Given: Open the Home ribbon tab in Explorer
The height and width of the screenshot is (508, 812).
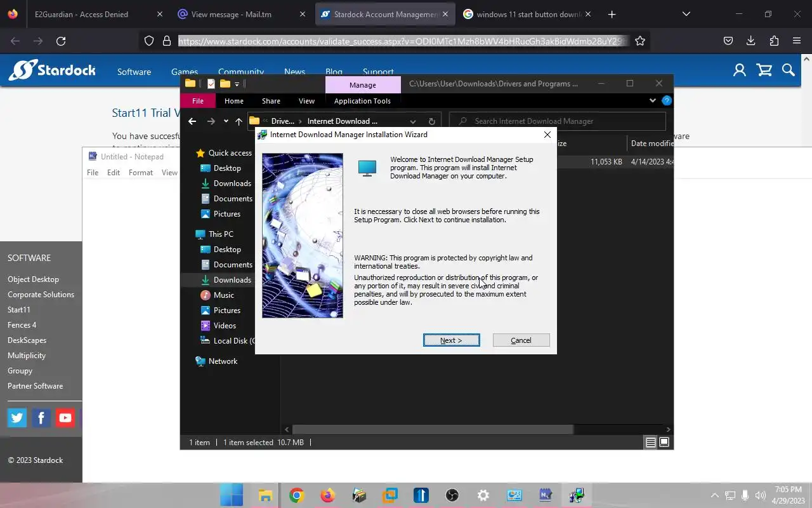Looking at the screenshot, I should pyautogui.click(x=233, y=101).
